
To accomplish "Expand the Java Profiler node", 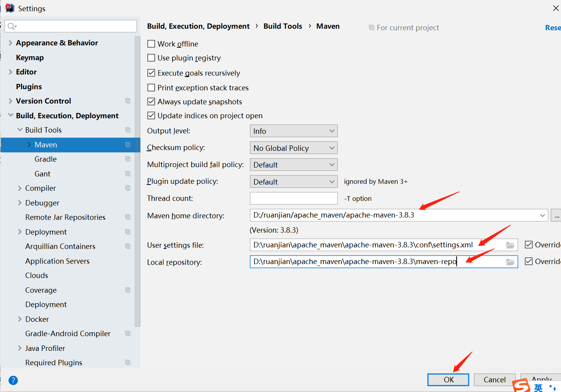I will (x=20, y=348).
